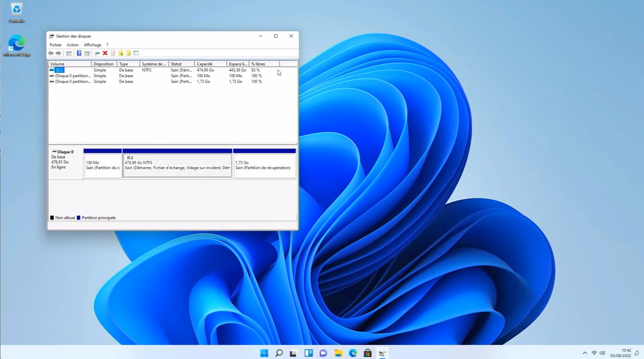Click the 474,99 Go capacity cell
Image resolution: width=644 pixels, height=359 pixels.
tap(205, 70)
